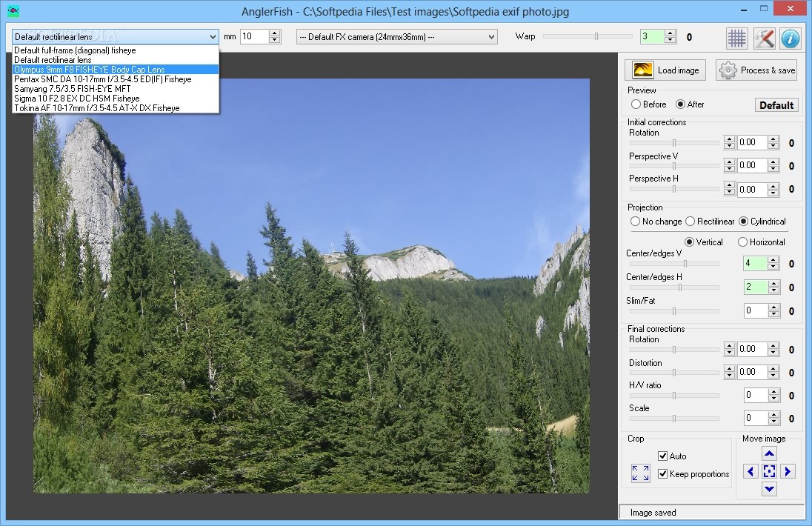Click Process & save button

coord(758,70)
